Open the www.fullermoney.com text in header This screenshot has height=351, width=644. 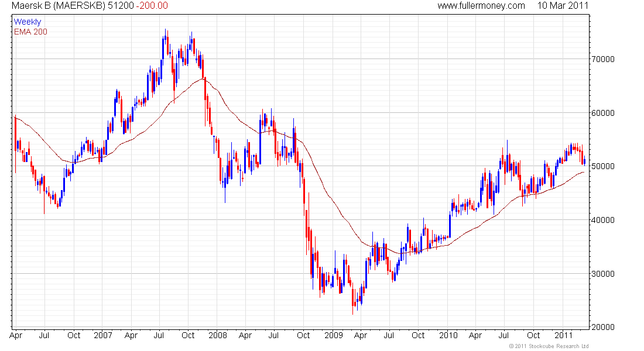481,6
